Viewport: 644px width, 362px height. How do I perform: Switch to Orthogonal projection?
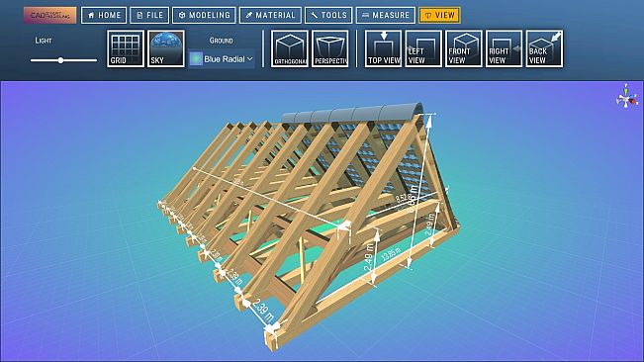(290, 48)
